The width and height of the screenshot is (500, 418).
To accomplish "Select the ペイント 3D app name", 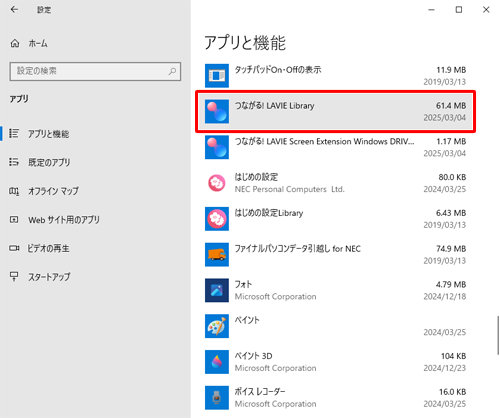I will [x=253, y=356].
